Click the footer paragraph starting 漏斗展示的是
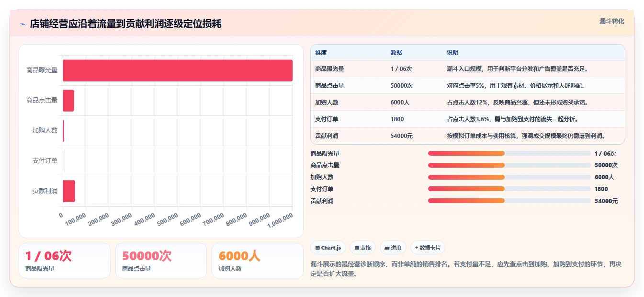The width and height of the screenshot is (644, 297). (466, 269)
